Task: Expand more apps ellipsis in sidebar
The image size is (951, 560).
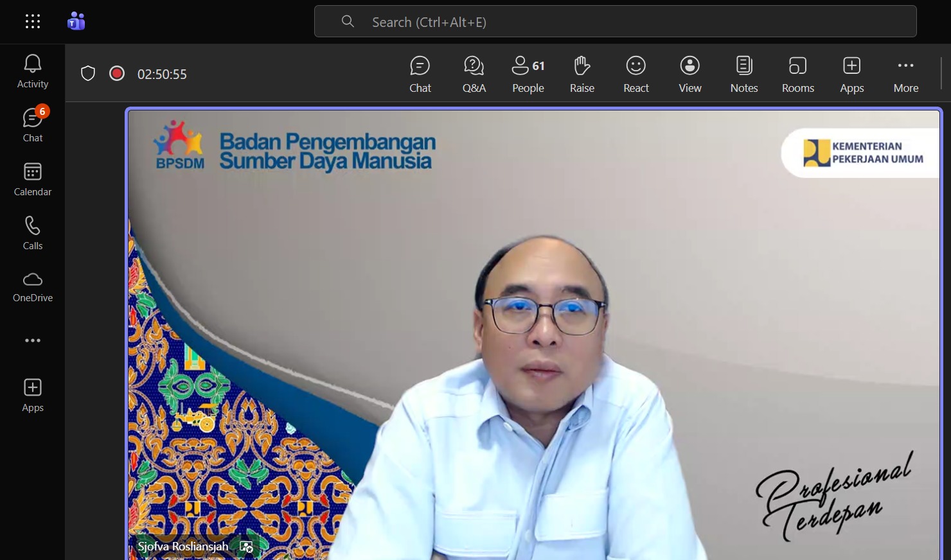Action: [x=32, y=340]
